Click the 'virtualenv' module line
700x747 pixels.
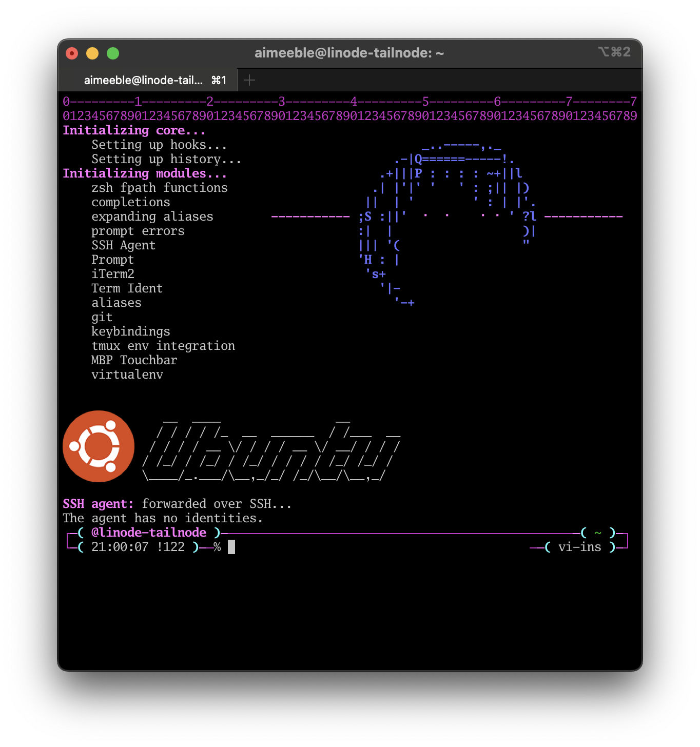coord(127,375)
